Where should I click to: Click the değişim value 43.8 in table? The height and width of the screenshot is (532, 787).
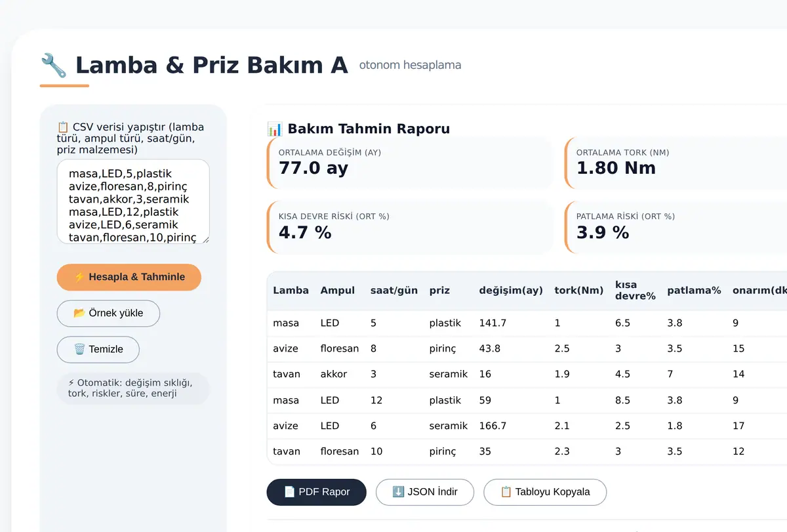(x=489, y=348)
